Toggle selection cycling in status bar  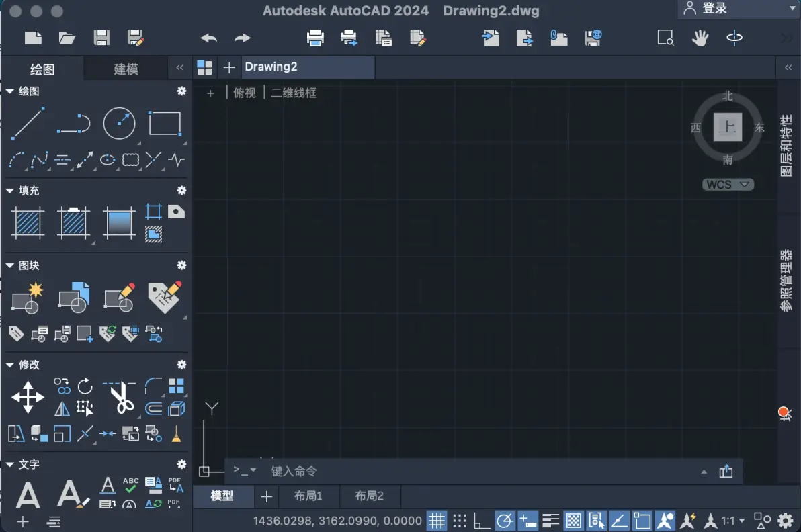click(x=596, y=521)
